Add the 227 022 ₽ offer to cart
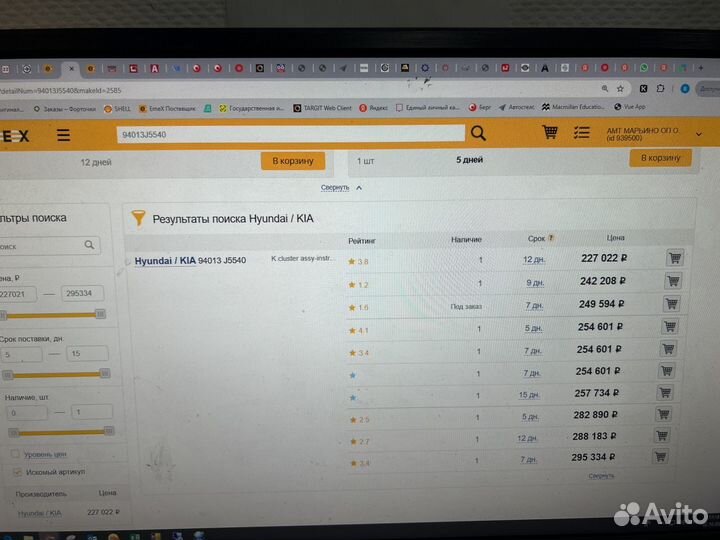720x540 pixels. click(x=675, y=258)
